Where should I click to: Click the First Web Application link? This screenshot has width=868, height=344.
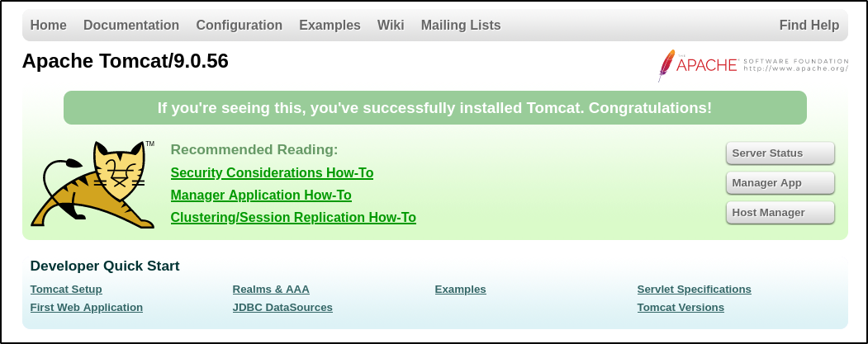tap(87, 308)
